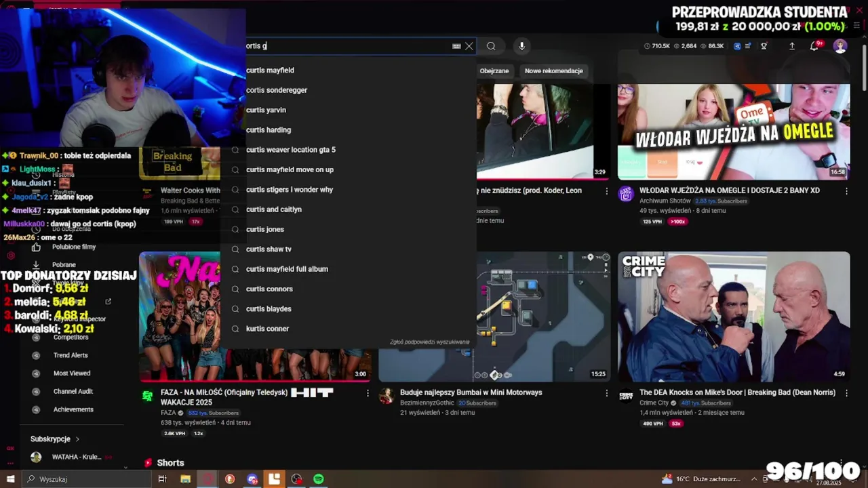The height and width of the screenshot is (488, 868).
Task: Start voice search with microphone icon
Action: [521, 46]
